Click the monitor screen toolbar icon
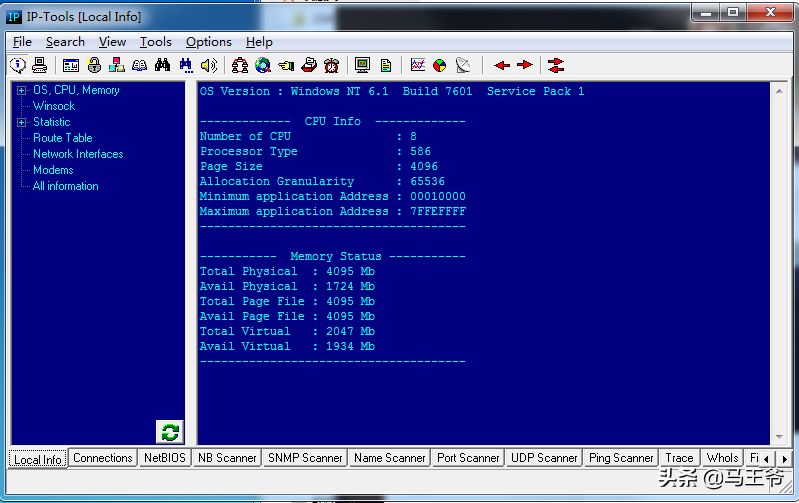Screen dimensions: 799x503 (x=362, y=65)
